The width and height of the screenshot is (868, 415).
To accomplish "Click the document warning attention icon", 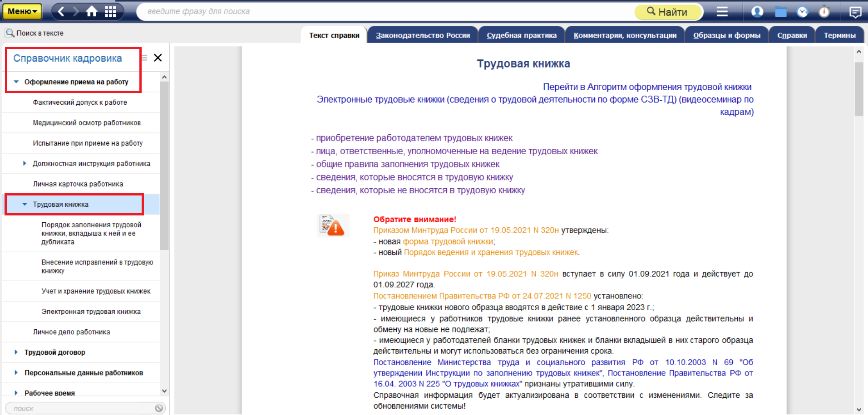I will (x=333, y=225).
